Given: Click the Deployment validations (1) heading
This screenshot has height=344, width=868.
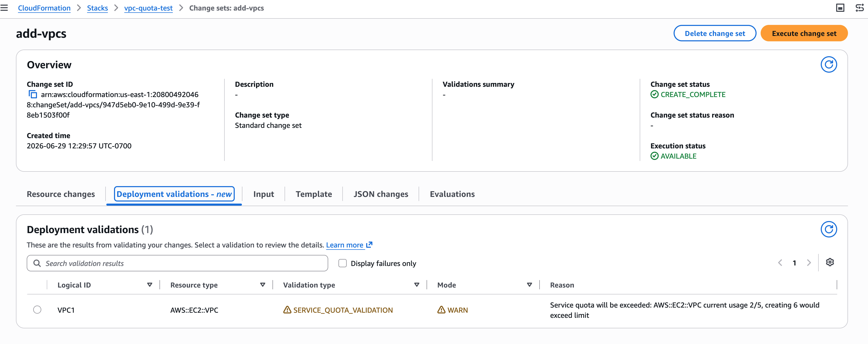Looking at the screenshot, I should tap(90, 230).
